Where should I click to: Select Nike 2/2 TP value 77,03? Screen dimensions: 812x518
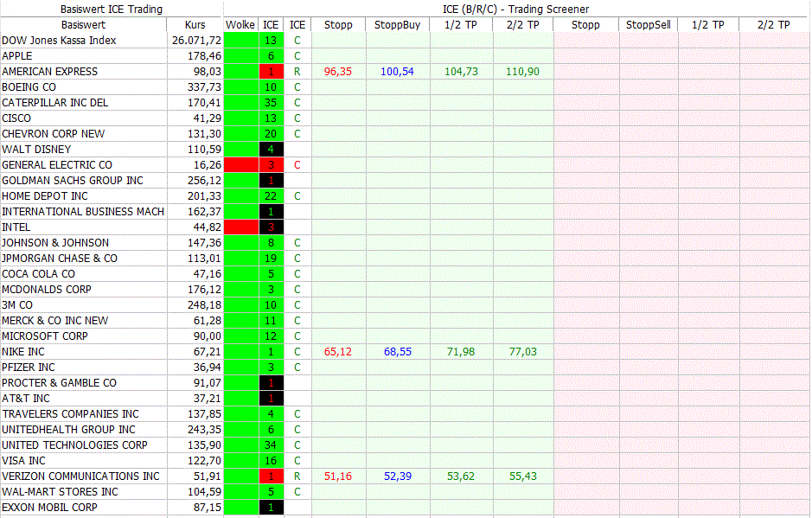pyautogui.click(x=523, y=352)
